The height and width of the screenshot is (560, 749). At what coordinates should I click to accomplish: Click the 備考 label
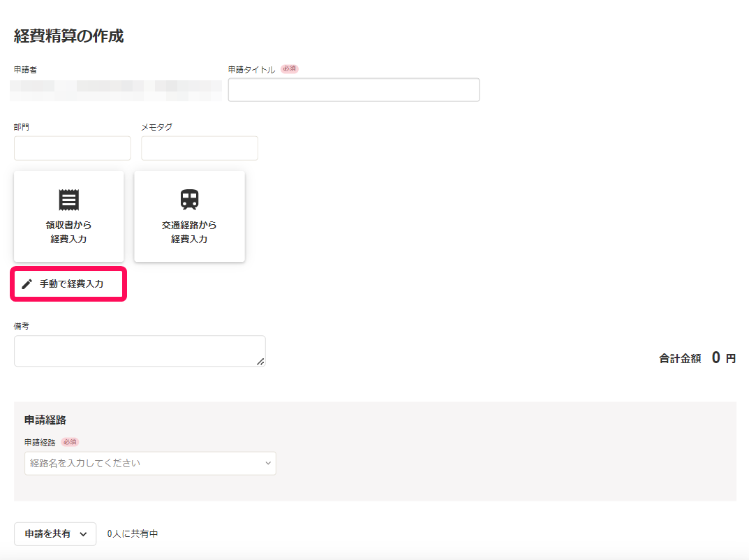(22, 326)
